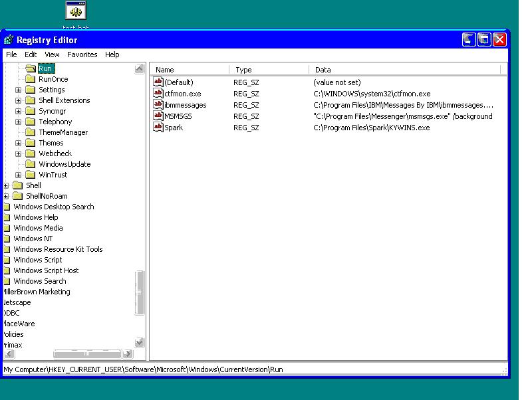Image resolution: width=532 pixels, height=400 pixels.
Task: Click the ShellNoRoam folder icon
Action: point(18,196)
